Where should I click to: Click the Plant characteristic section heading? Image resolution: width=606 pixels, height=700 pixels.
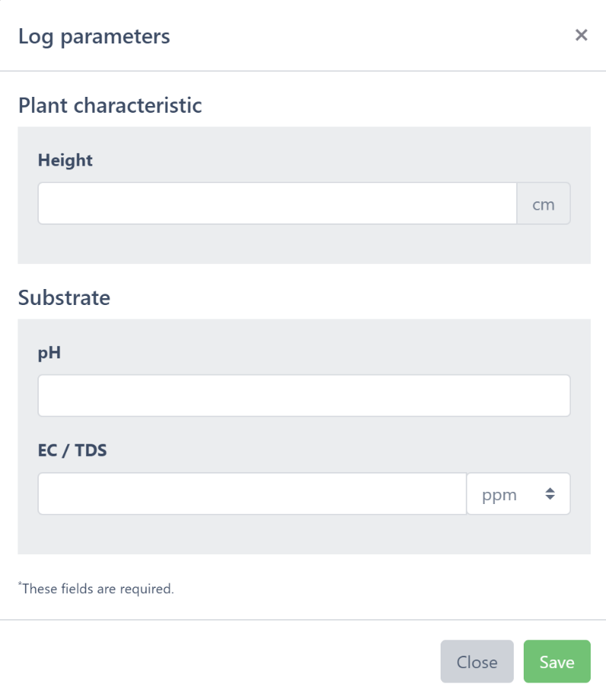[110, 105]
